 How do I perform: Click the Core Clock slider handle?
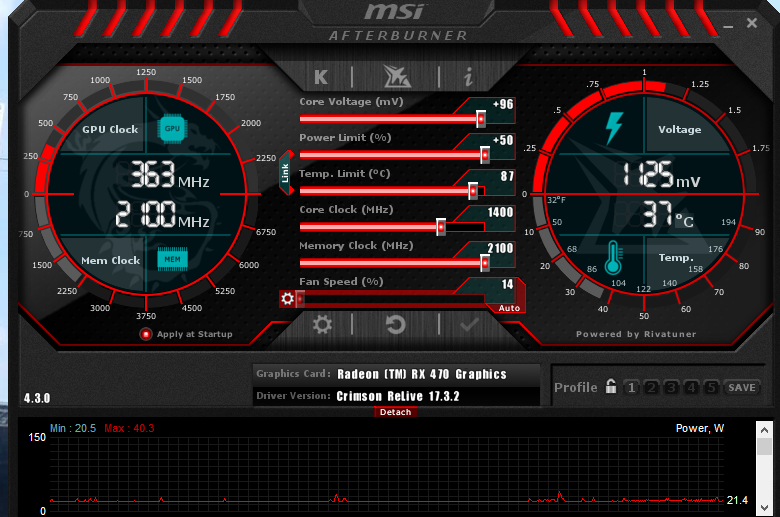point(441,227)
